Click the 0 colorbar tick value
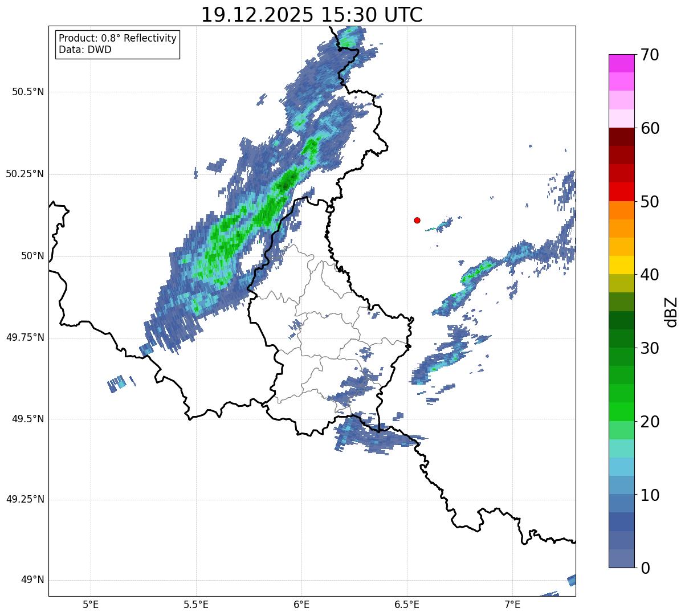 [645, 568]
